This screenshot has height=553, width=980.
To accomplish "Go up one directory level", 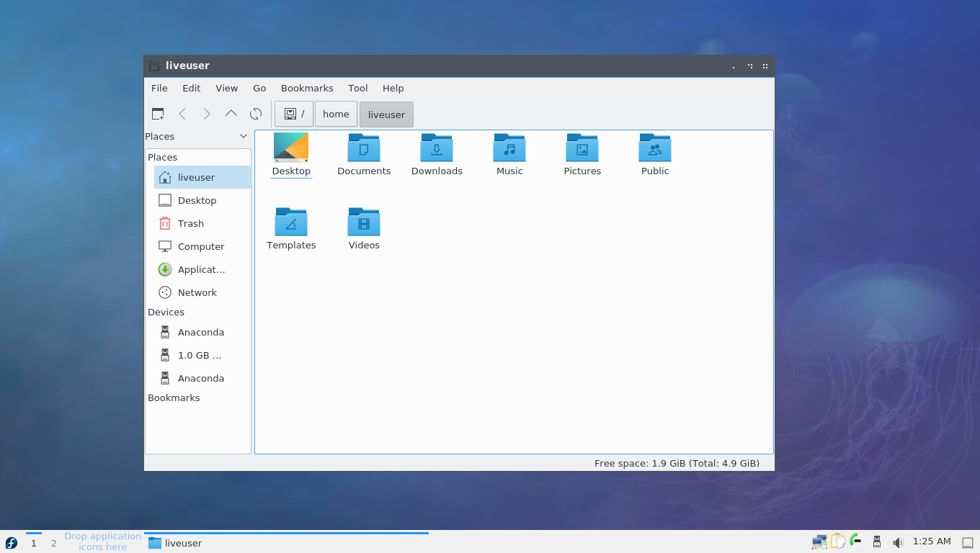I will point(231,113).
